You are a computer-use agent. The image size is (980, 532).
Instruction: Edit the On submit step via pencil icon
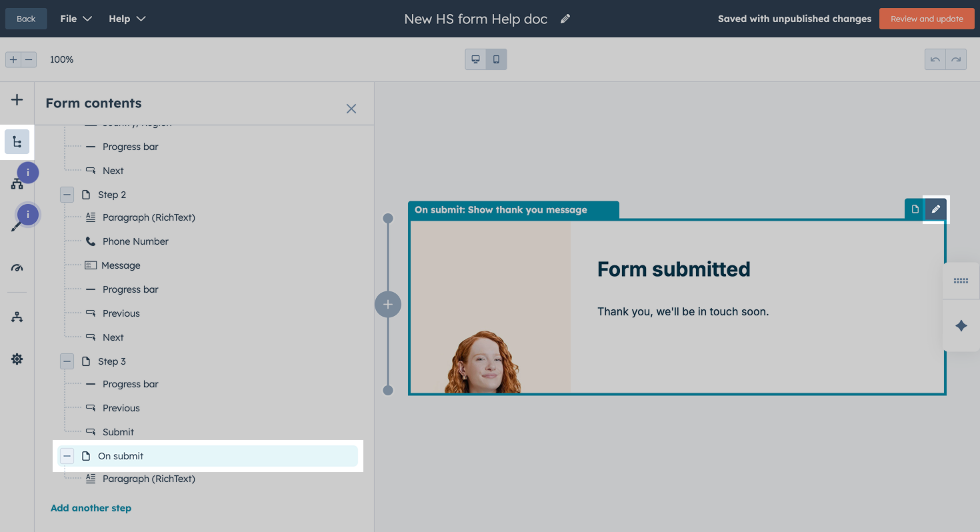point(936,209)
